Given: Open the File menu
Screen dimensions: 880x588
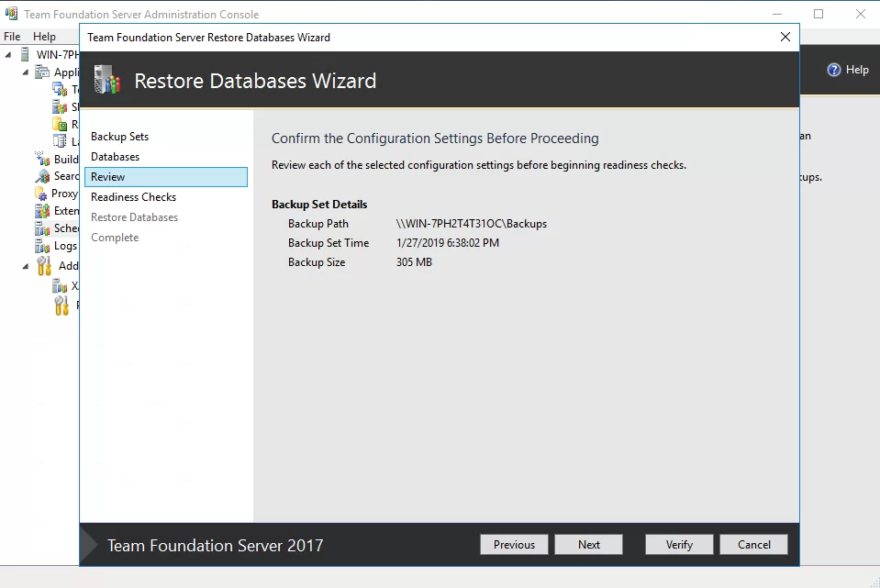Looking at the screenshot, I should click(x=12, y=37).
